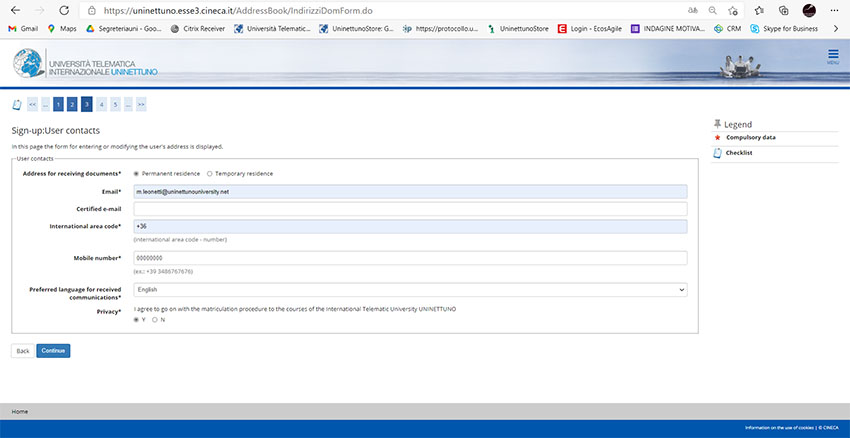Open the Gmail bookmark
Viewport: 850px width, 438px height.
(x=23, y=28)
